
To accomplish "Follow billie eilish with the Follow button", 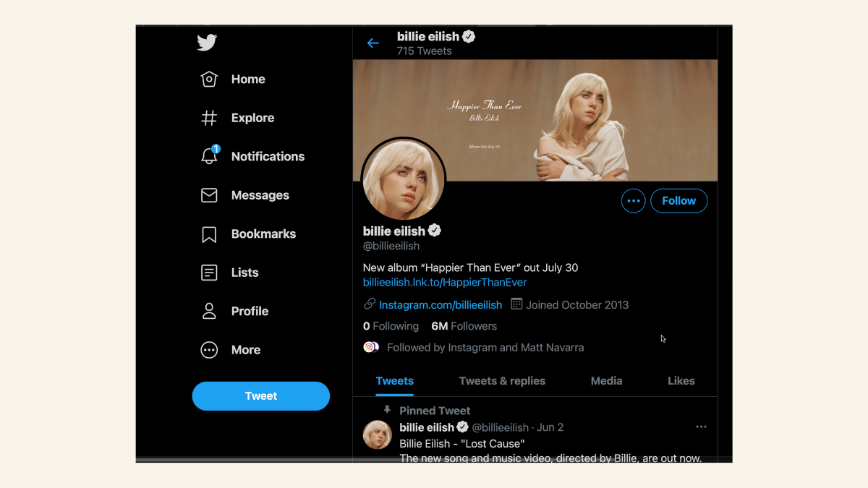I will 678,201.
